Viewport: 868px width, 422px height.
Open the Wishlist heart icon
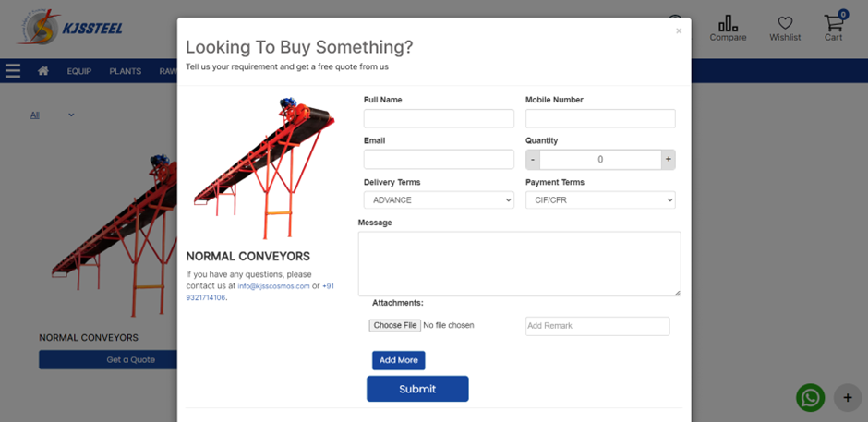[x=785, y=23]
